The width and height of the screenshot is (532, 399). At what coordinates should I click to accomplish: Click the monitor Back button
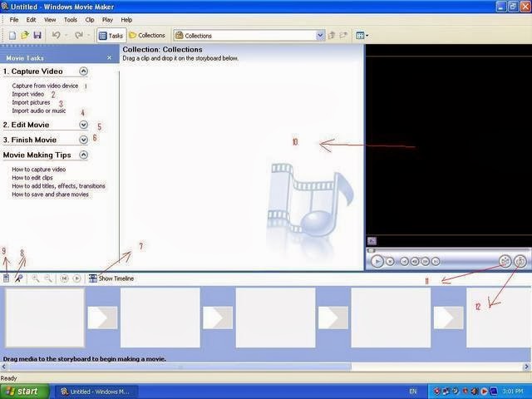pyautogui.click(x=404, y=261)
